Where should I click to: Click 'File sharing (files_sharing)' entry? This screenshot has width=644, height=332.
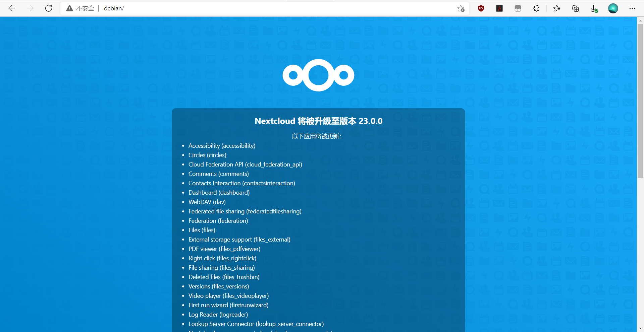click(222, 268)
